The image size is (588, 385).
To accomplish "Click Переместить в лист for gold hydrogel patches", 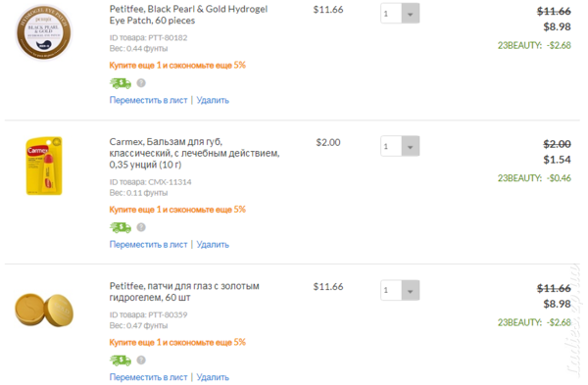I will pyautogui.click(x=148, y=377).
